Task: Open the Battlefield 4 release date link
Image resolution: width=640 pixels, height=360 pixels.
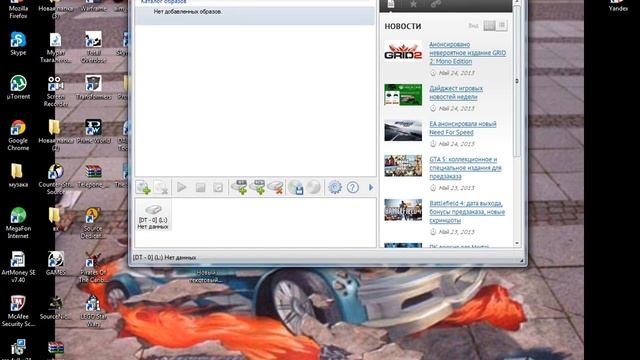Action: point(467,212)
